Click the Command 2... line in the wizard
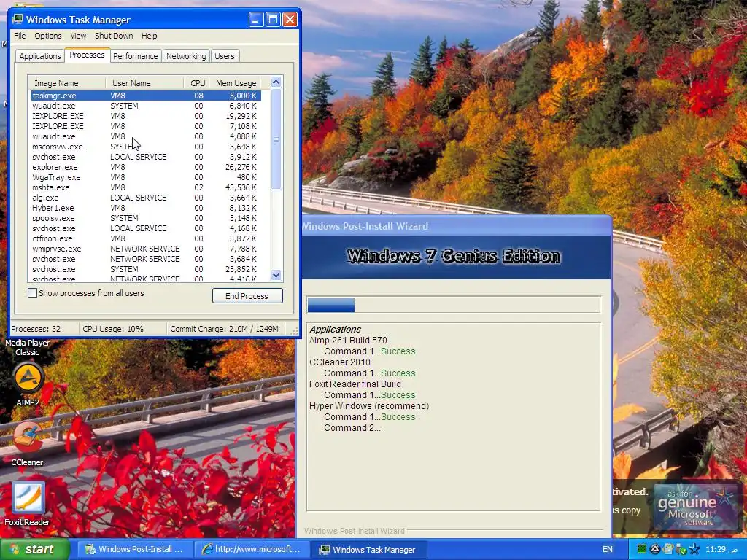The height and width of the screenshot is (560, 747). click(x=352, y=427)
